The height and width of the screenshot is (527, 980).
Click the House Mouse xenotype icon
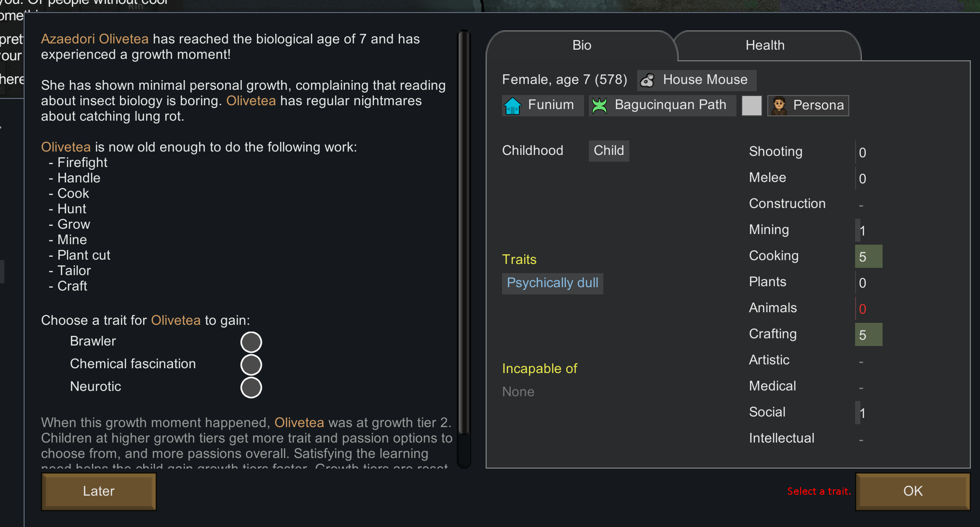click(648, 80)
